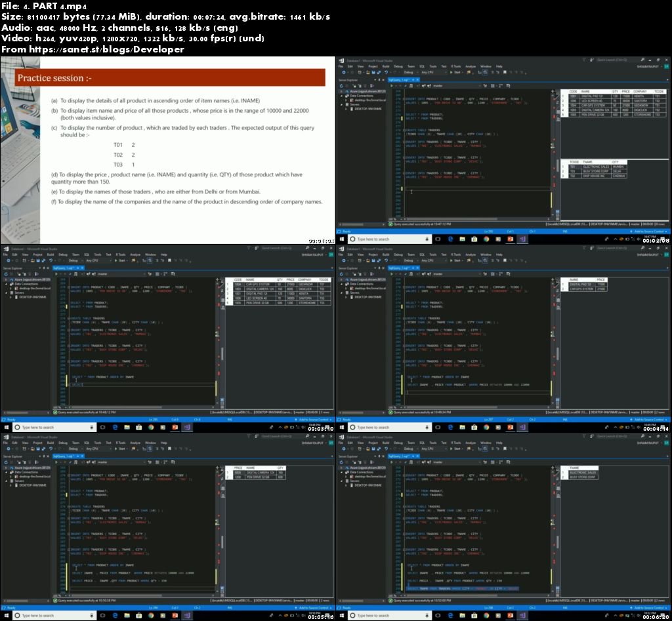Click Add to Source Control in 00:04:14 frame

(650, 419)
